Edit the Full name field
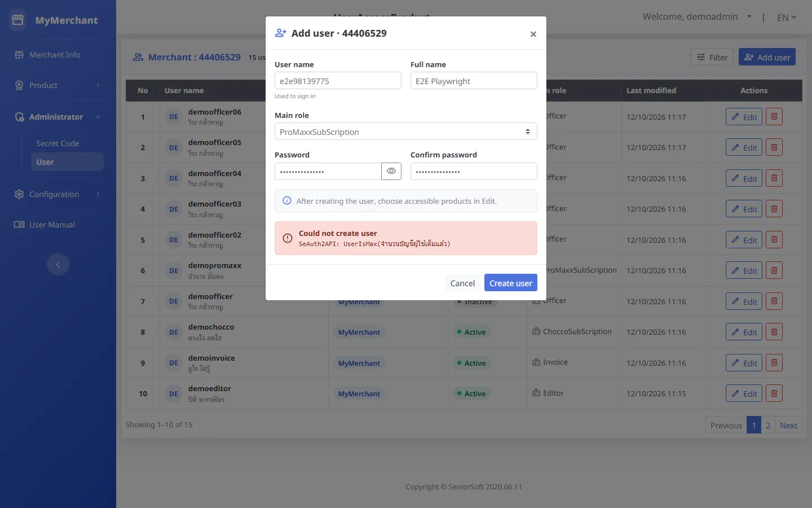The height and width of the screenshot is (508, 812). (474, 81)
